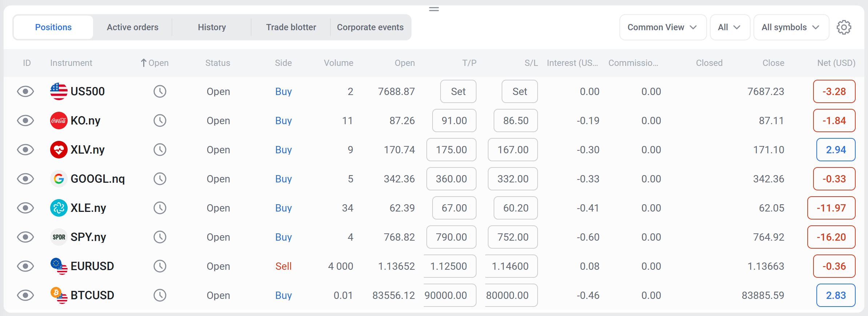
Task: Click the Coca-Cola logo for KO.ny
Action: pyautogui.click(x=59, y=121)
